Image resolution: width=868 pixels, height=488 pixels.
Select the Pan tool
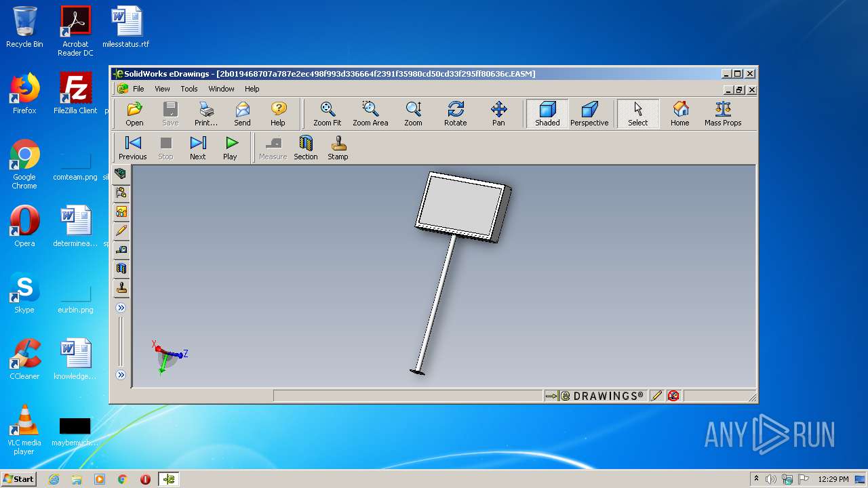pos(498,113)
